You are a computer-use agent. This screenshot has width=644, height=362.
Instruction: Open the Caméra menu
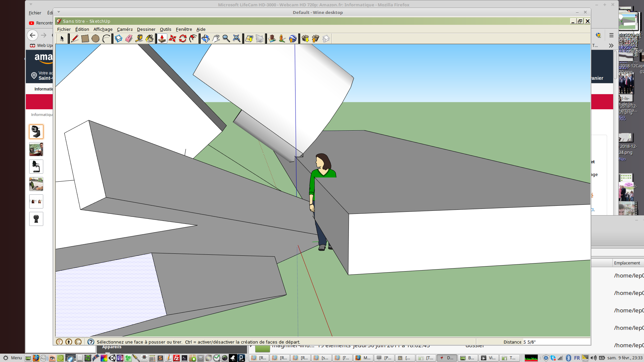[x=124, y=29]
